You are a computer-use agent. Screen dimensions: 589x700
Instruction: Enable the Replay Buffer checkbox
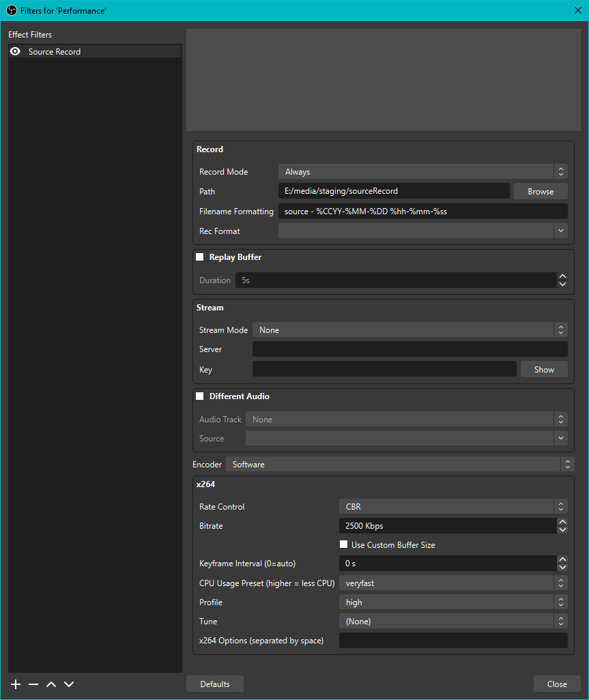pos(199,257)
